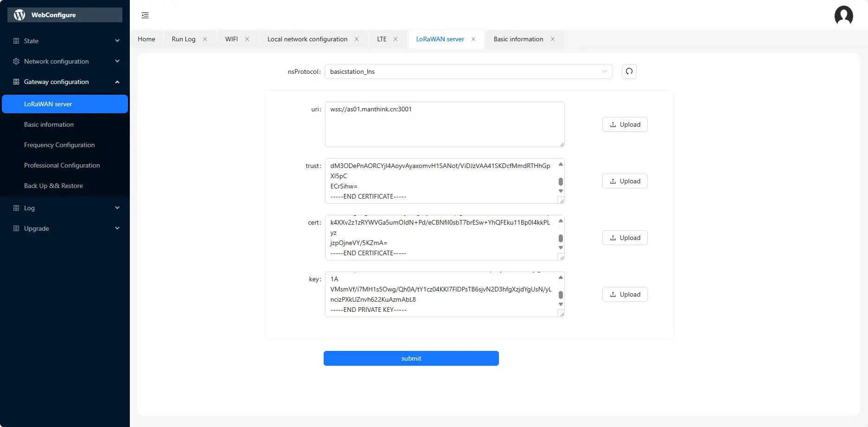Switch to the Run Log tab
Viewport: 868px width, 427px height.
tap(184, 39)
